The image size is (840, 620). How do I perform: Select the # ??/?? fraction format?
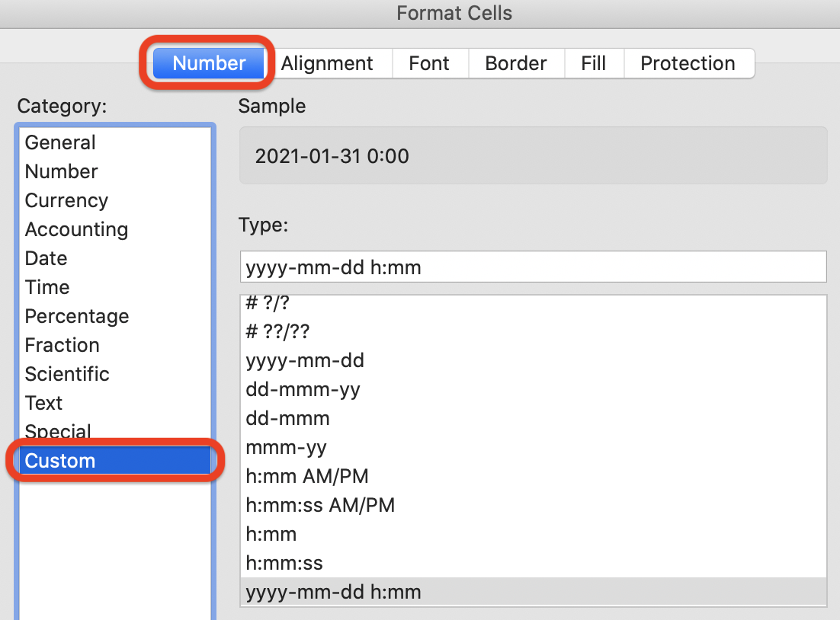pyautogui.click(x=278, y=331)
